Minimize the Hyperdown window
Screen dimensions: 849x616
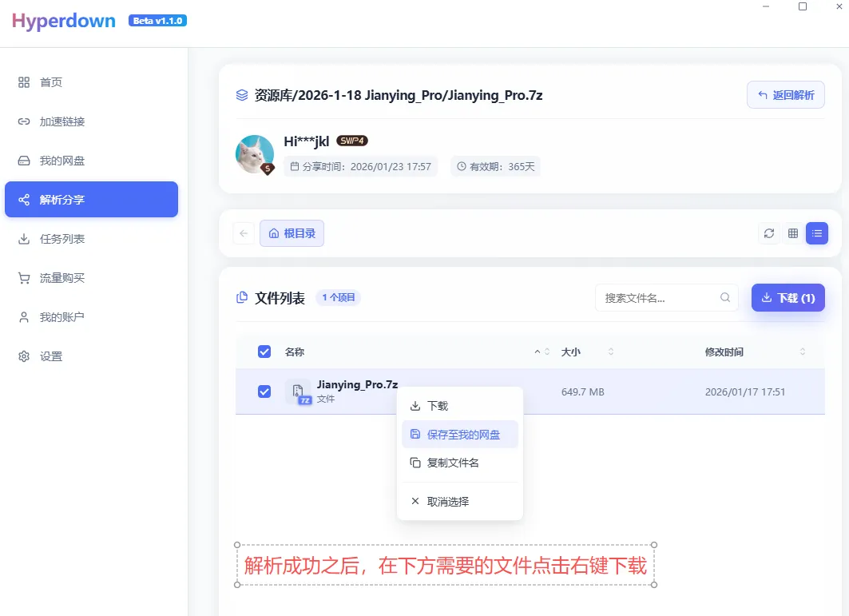[766, 6]
